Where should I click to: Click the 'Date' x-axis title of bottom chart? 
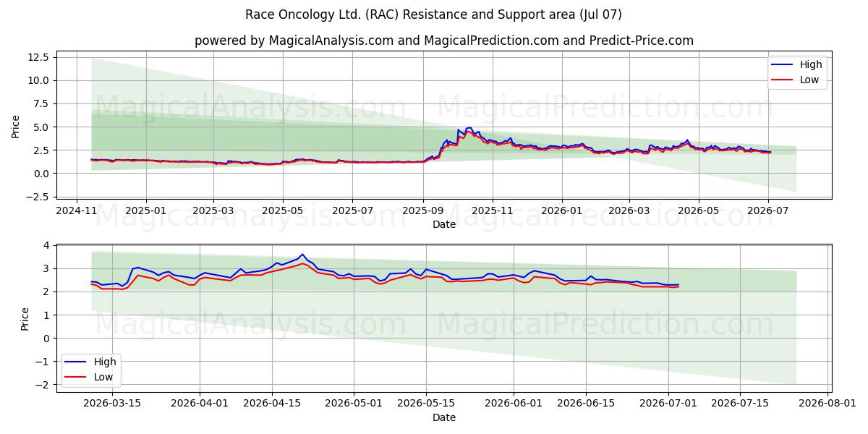point(444,417)
